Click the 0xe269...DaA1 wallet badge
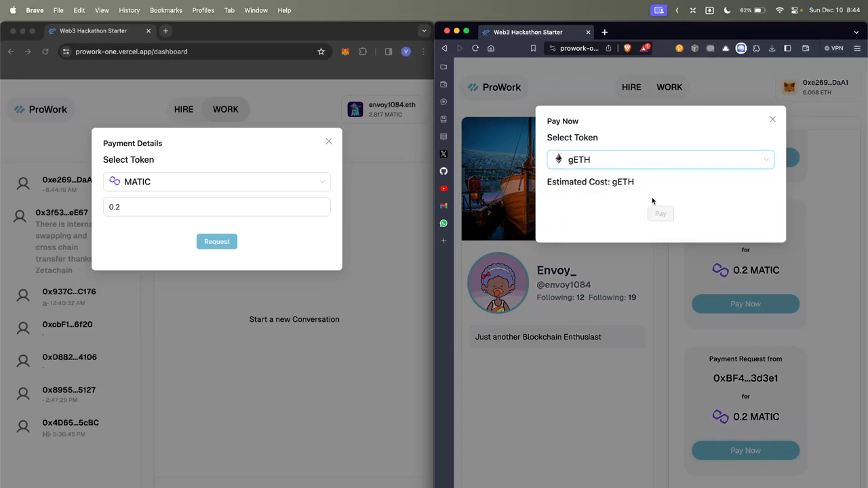868x488 pixels. 817,87
